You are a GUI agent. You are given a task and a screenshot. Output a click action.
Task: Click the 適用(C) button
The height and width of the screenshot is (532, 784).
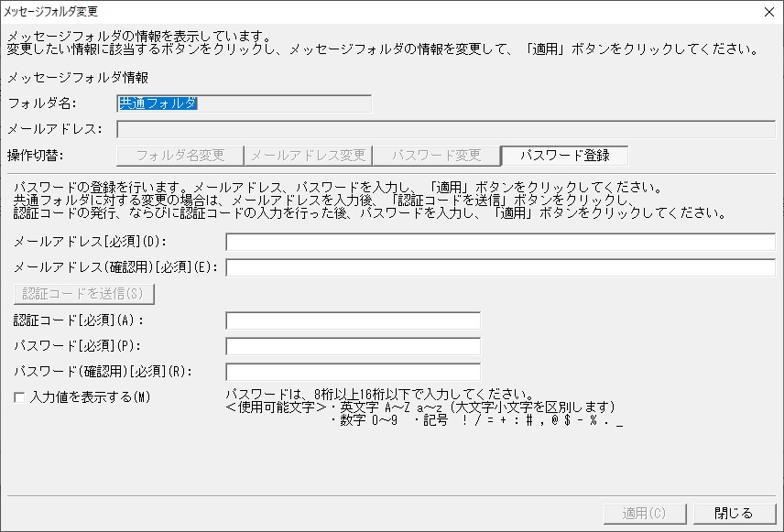[645, 513]
